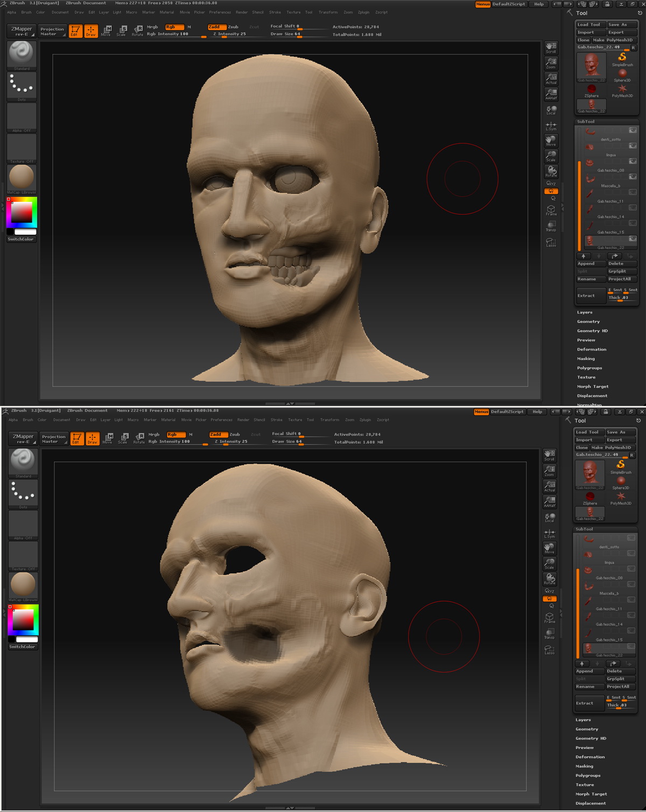The image size is (646, 812).
Task: Pick the ZSphere tool in the lower Tool palette
Action: pyautogui.click(x=589, y=498)
